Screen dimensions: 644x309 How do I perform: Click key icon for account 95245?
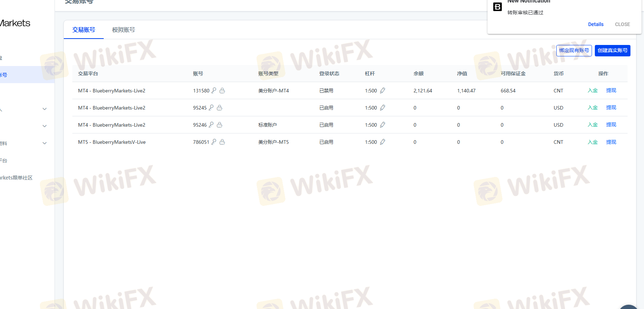(x=211, y=107)
